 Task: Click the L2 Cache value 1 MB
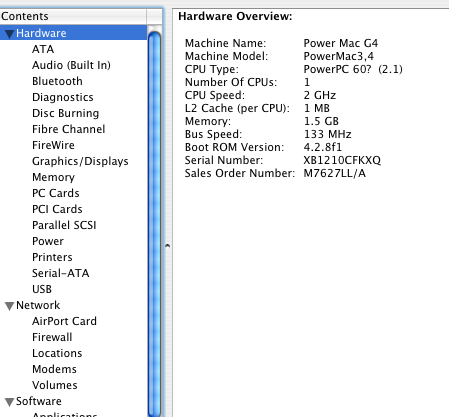(x=317, y=108)
